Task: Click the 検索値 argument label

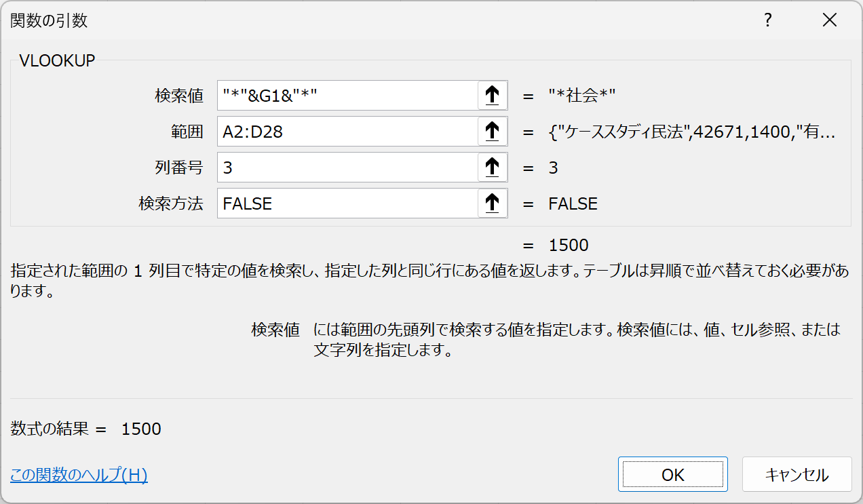Action: [179, 96]
